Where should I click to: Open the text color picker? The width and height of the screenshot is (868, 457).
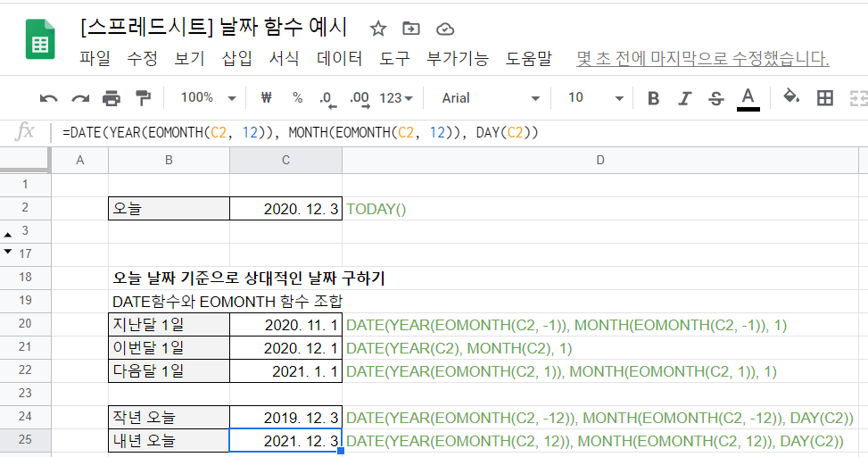click(748, 98)
